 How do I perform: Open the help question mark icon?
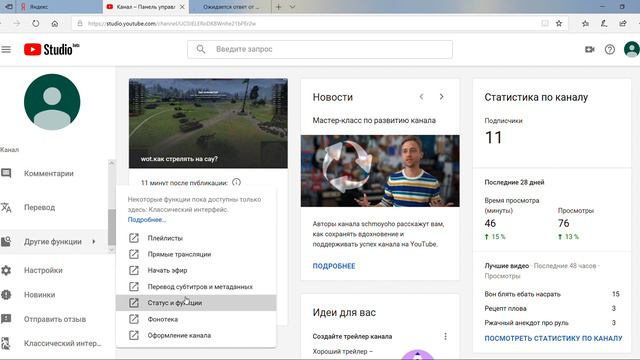610,49
